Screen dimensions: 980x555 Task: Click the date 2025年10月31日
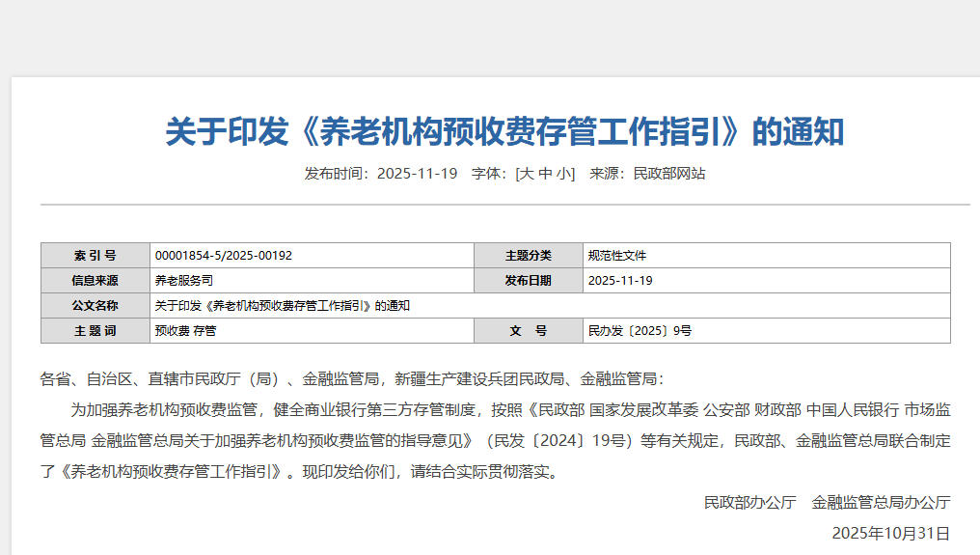(x=890, y=533)
